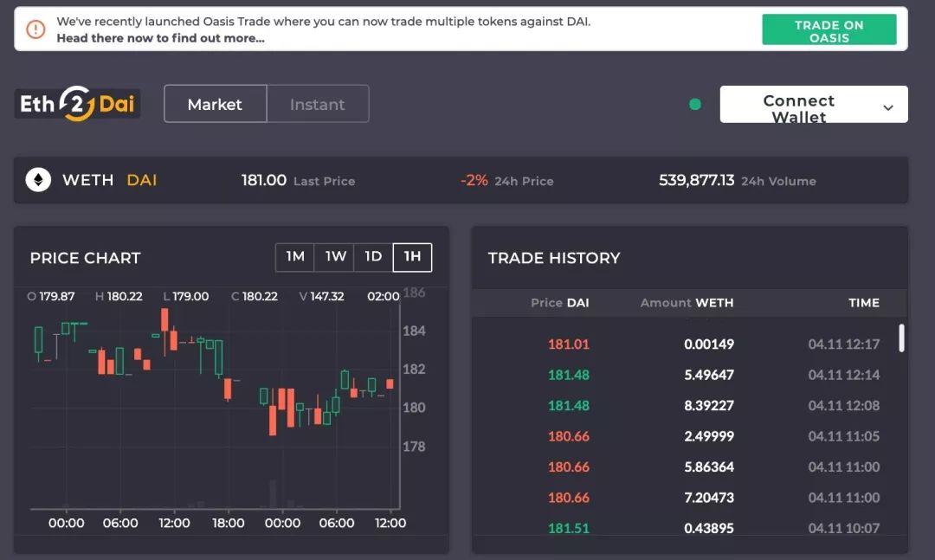Image resolution: width=935 pixels, height=560 pixels.
Task: Click the PRICE CHART panel title
Action: (x=85, y=258)
